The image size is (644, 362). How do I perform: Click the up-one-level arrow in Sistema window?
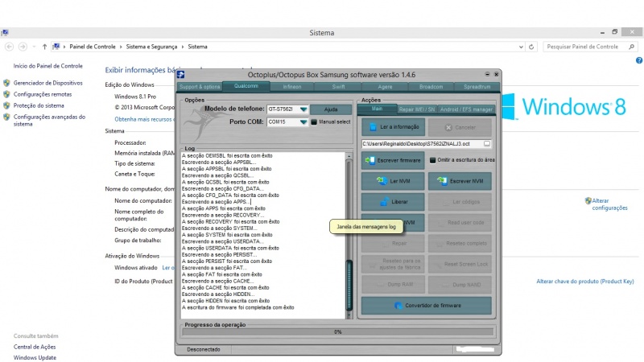click(x=44, y=47)
